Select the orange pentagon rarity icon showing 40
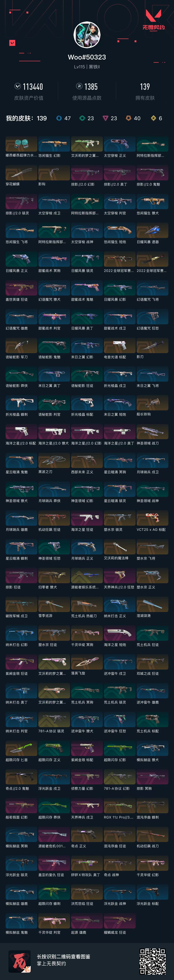This screenshot has width=174, height=980. 129,118
